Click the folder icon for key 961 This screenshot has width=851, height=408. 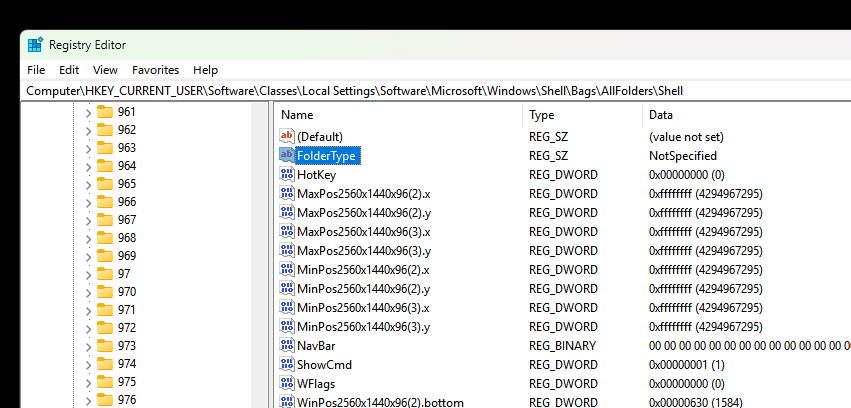click(x=105, y=112)
